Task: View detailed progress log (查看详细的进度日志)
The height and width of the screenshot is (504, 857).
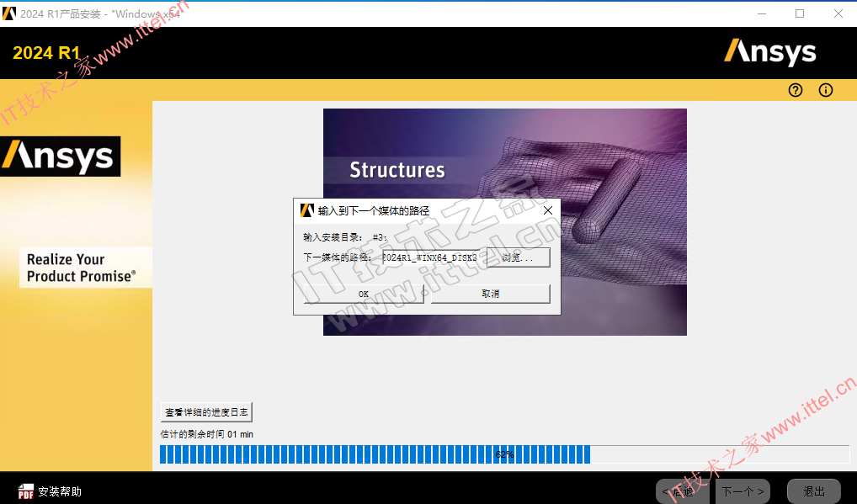Action: coord(206,412)
